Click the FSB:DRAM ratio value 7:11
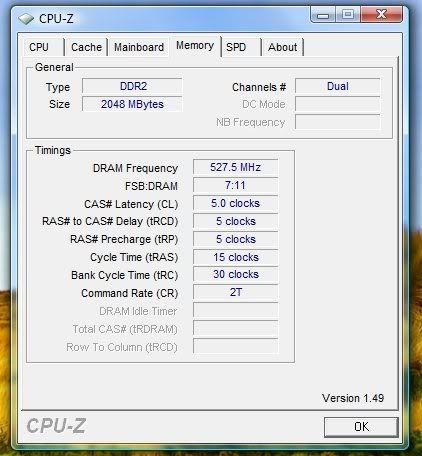This screenshot has height=456, width=422. [x=235, y=185]
